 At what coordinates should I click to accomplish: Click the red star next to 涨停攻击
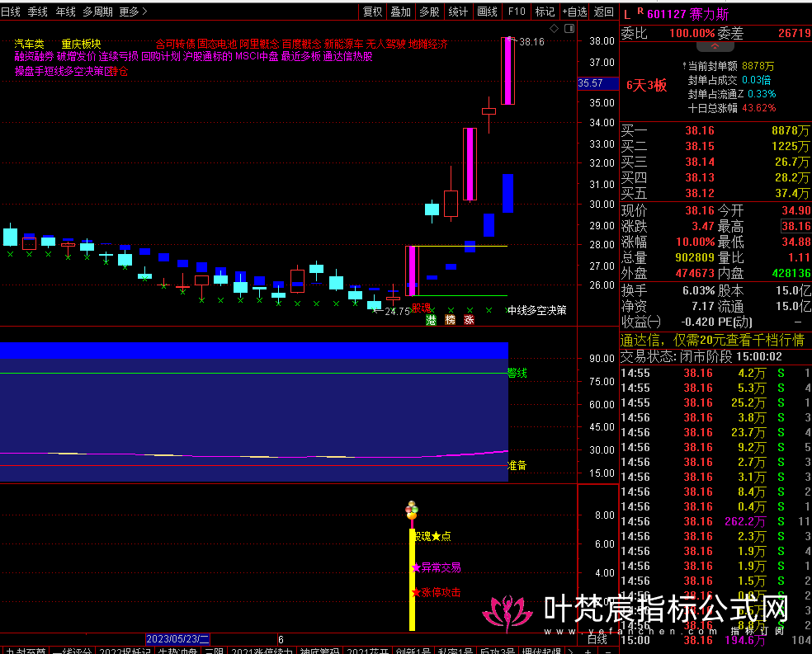point(416,592)
